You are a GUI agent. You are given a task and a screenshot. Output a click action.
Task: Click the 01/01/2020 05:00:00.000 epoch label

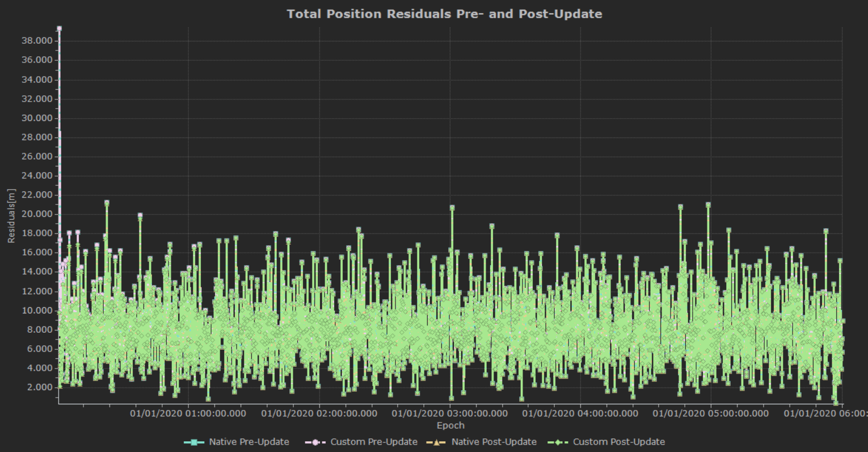[711, 413]
